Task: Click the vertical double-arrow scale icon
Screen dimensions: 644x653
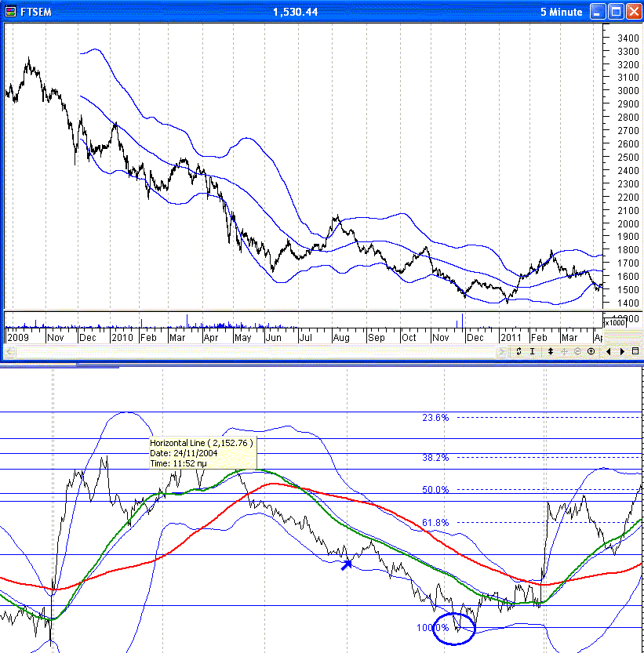Action: [551, 352]
